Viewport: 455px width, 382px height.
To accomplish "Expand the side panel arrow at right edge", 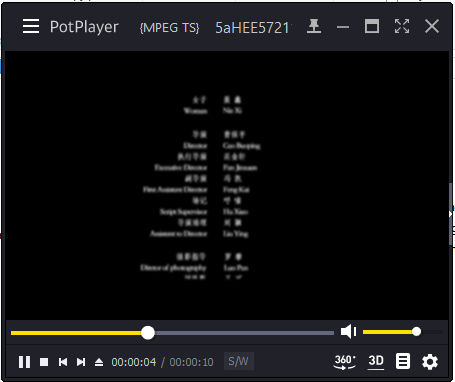I will 450,214.
